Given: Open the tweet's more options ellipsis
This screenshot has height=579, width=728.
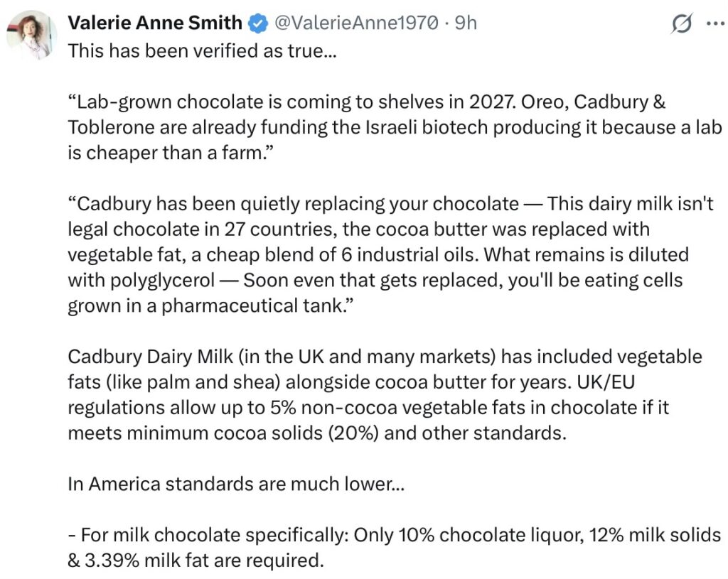Looking at the screenshot, I should tap(713, 23).
